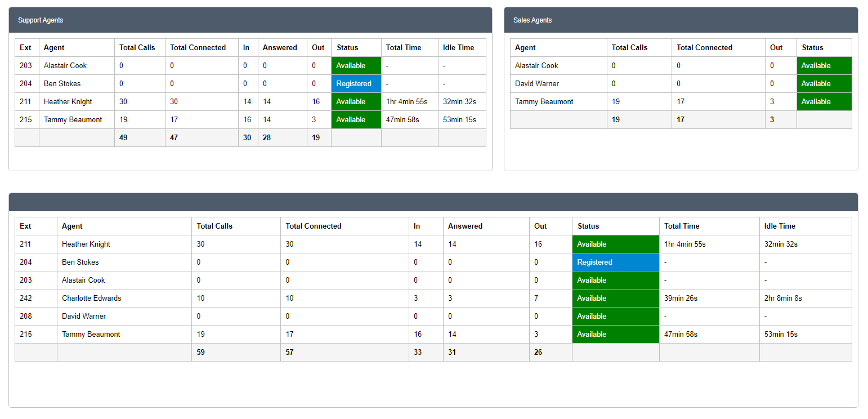
Task: Click bold Total Connected sum 17 in Sales Agents
Action: pos(681,120)
